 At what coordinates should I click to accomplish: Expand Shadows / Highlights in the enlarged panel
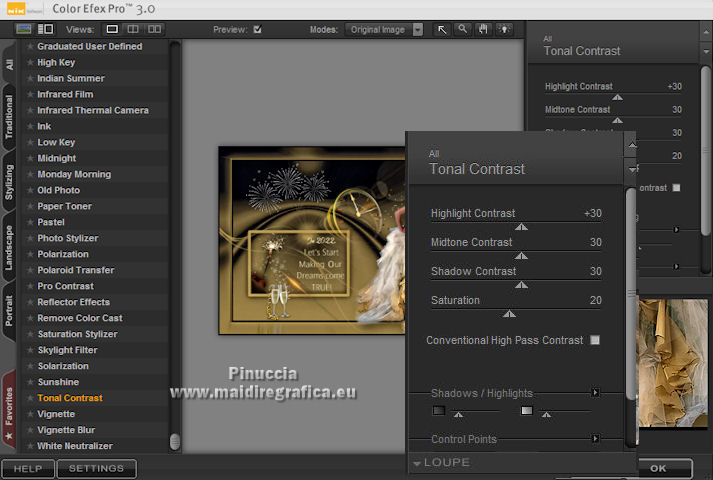(595, 392)
